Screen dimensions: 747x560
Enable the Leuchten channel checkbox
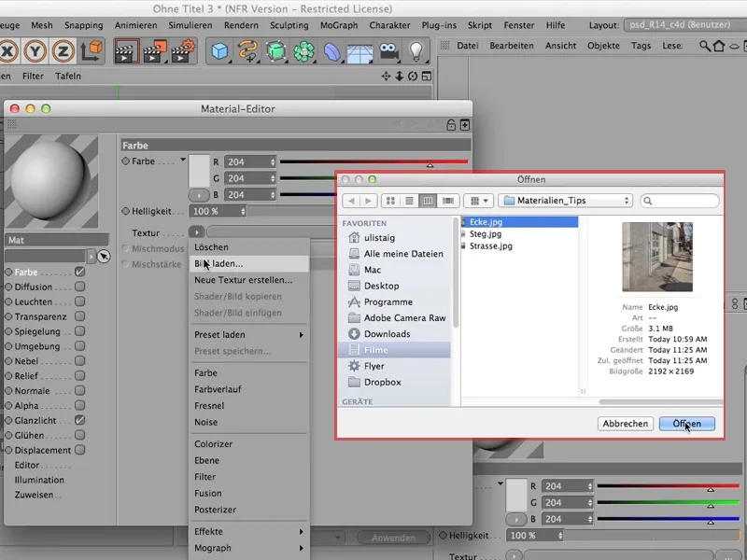tap(80, 301)
